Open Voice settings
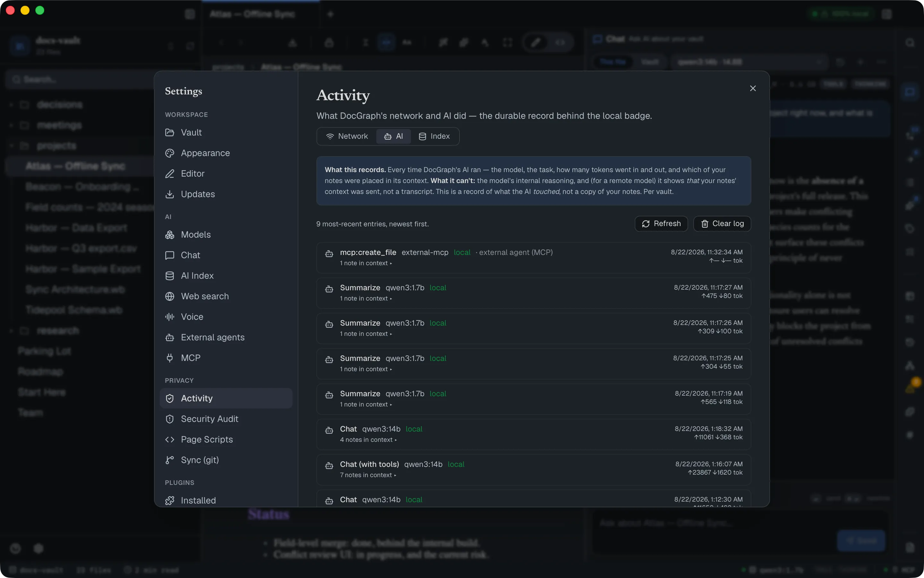 (x=226, y=317)
